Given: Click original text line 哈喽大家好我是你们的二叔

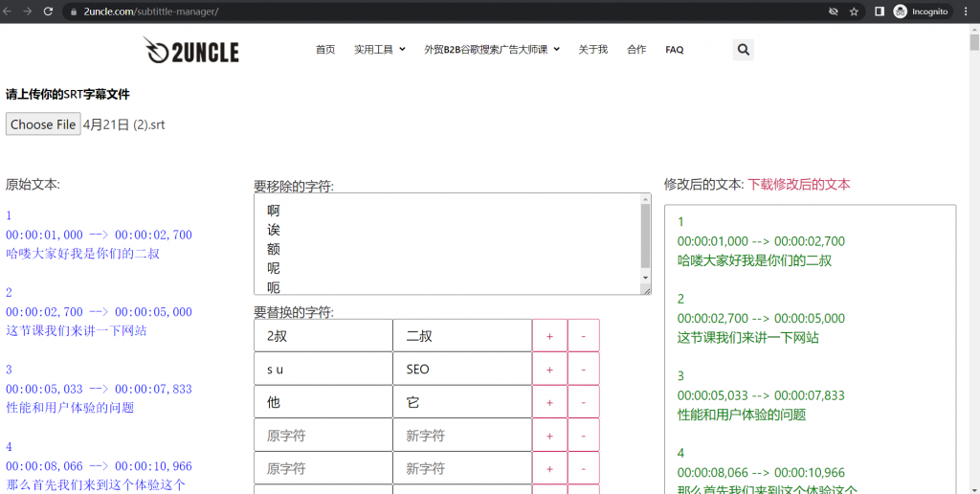Looking at the screenshot, I should point(82,254).
